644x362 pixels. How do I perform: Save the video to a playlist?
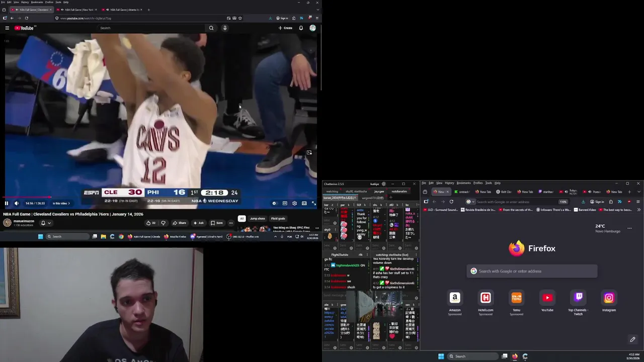(x=217, y=223)
